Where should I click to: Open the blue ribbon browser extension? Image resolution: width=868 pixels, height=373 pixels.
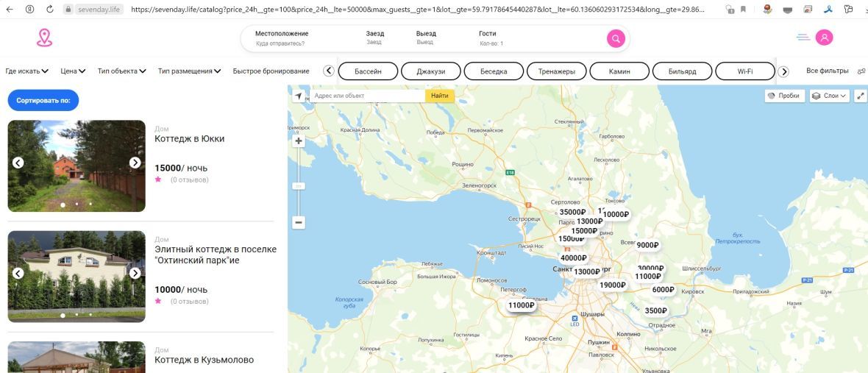click(x=828, y=10)
